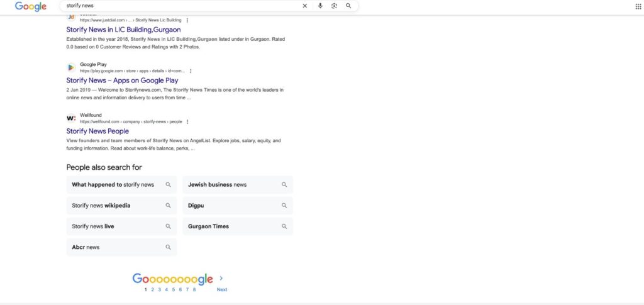Start voice search with microphone icon
Viewport: 644px width, 305px height.
[320, 6]
